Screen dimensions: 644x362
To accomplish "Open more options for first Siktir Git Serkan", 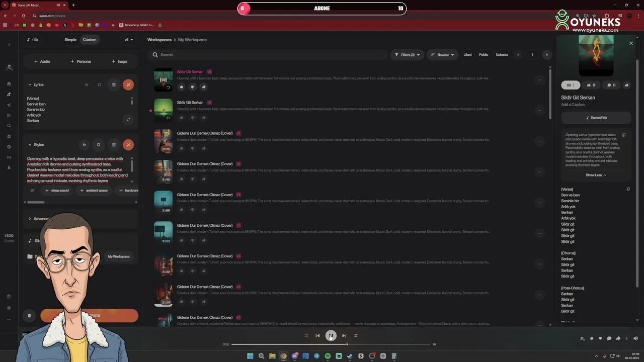I will click(539, 79).
